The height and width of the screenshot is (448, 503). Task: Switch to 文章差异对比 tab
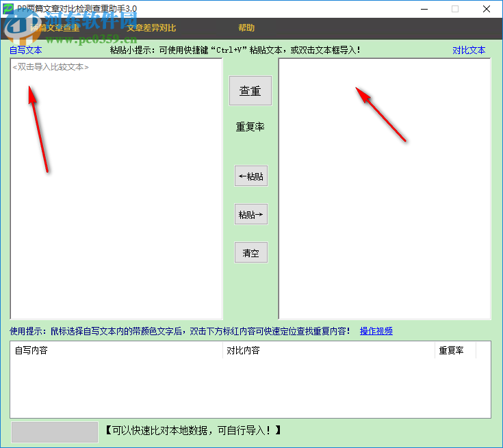[151, 28]
